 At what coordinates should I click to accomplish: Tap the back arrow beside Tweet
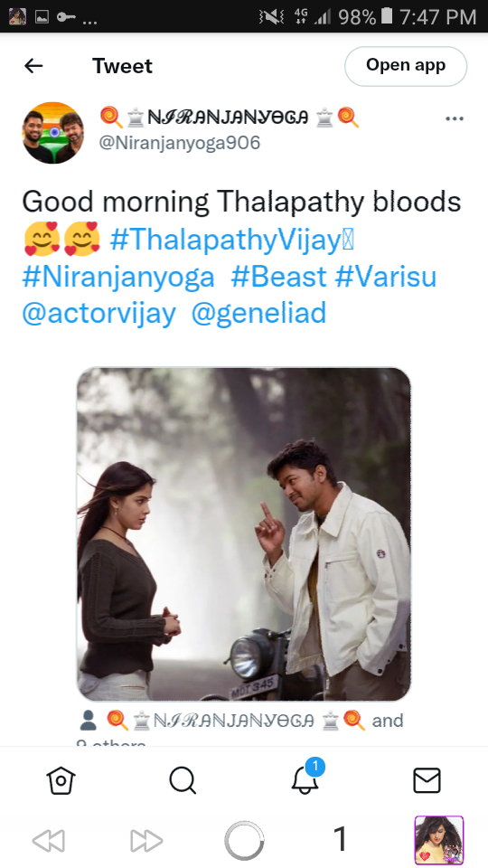(x=33, y=66)
